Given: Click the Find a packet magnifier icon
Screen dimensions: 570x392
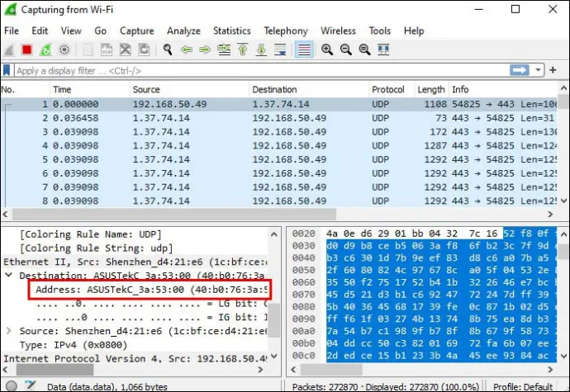Looking at the screenshot, I should pos(168,50).
